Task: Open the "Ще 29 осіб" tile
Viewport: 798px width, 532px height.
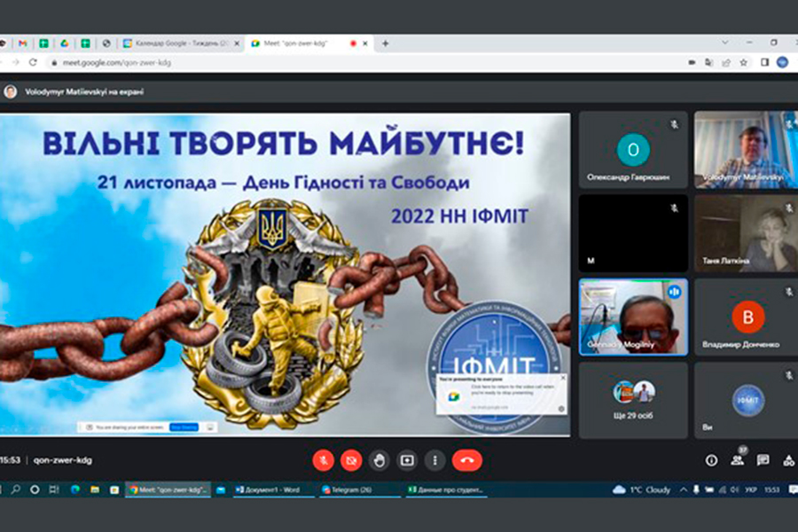Action: [633, 401]
